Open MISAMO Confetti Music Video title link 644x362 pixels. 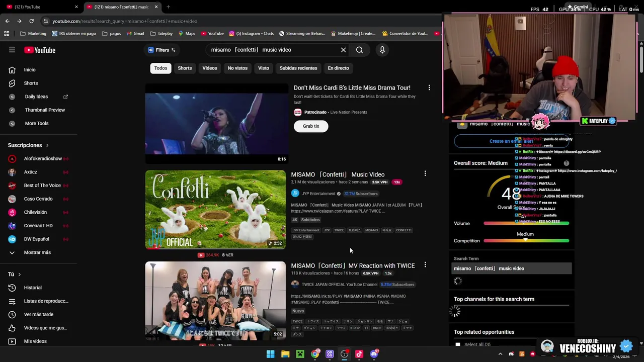pos(338,174)
